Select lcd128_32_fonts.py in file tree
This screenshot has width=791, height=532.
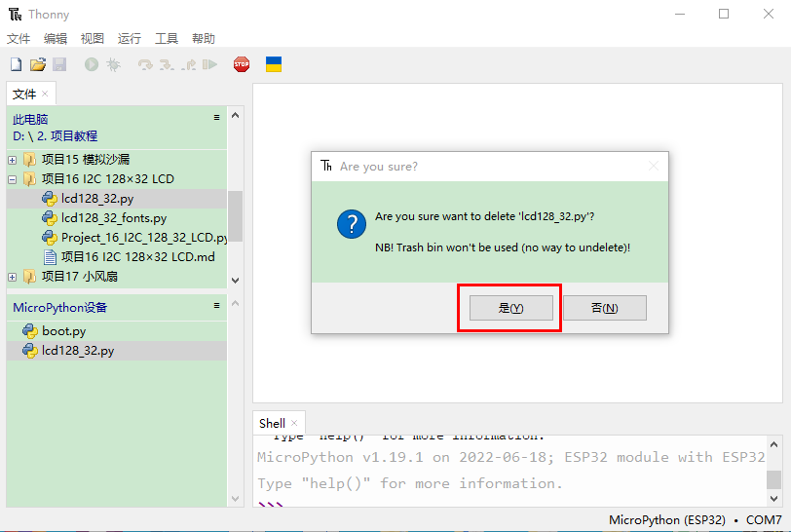[x=113, y=218]
